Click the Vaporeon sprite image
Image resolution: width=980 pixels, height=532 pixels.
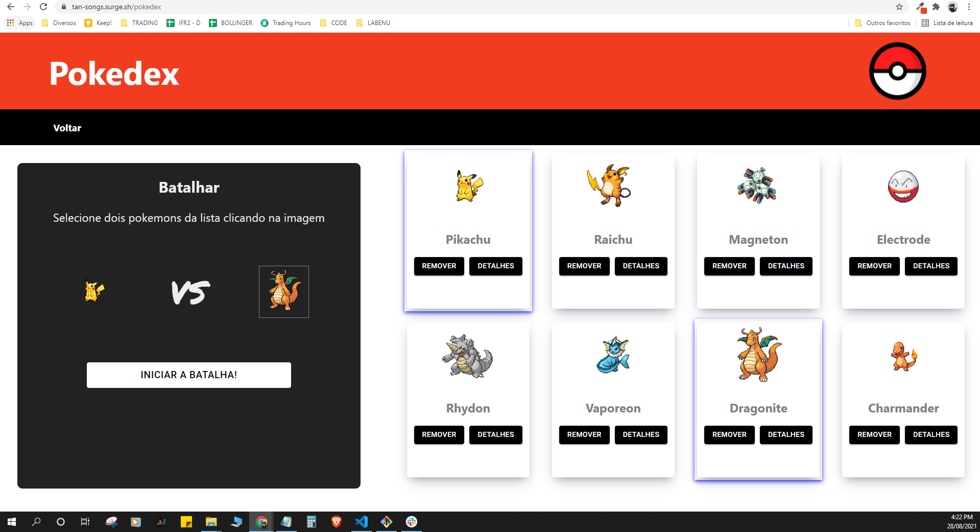coord(613,356)
